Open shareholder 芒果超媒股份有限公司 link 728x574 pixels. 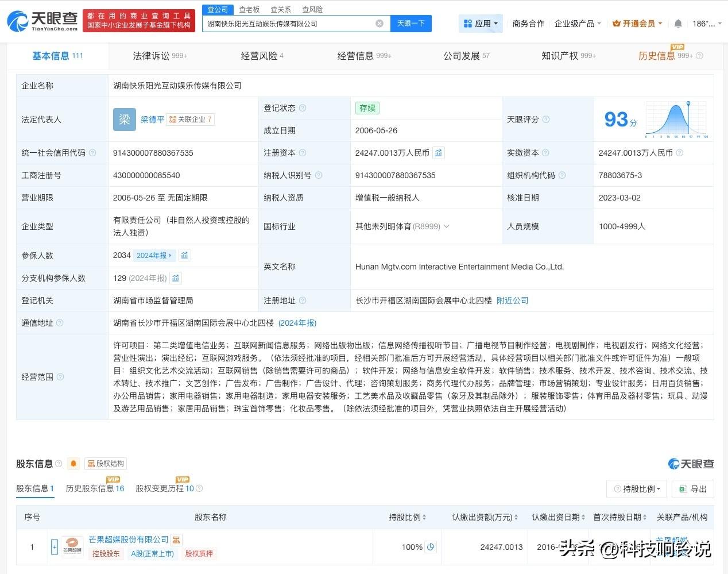(x=129, y=540)
